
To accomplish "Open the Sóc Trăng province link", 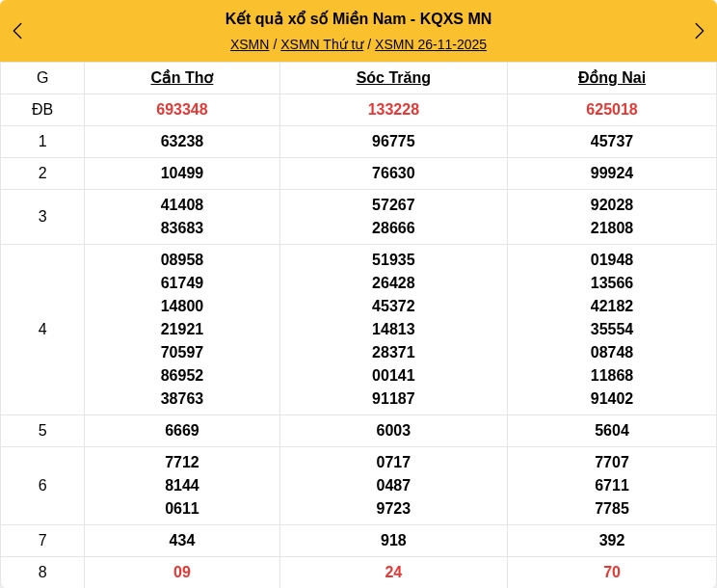I will pyautogui.click(x=393, y=78).
